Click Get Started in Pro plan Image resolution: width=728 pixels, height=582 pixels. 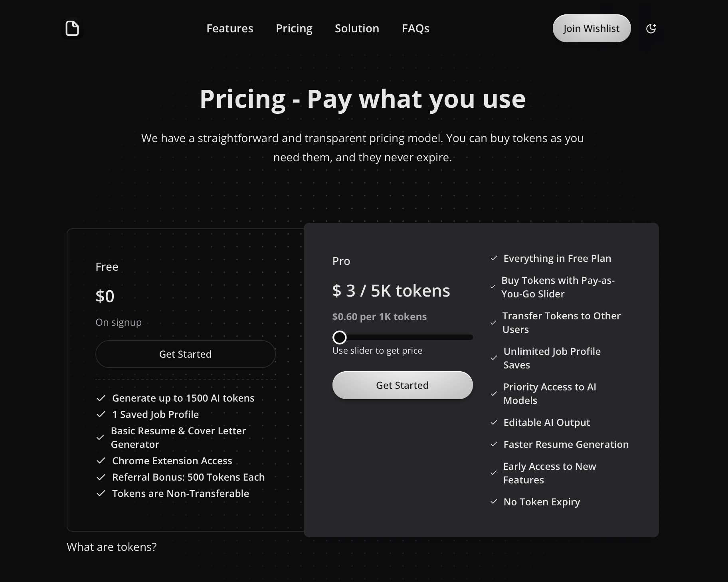[402, 385]
